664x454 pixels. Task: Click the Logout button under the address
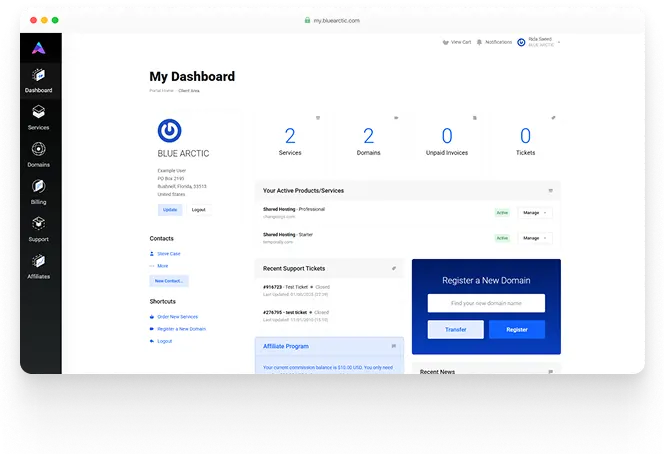(x=199, y=210)
